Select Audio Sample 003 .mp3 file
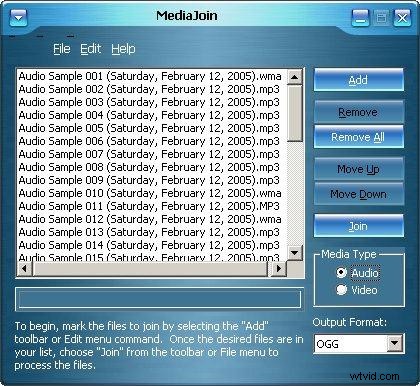 149,102
